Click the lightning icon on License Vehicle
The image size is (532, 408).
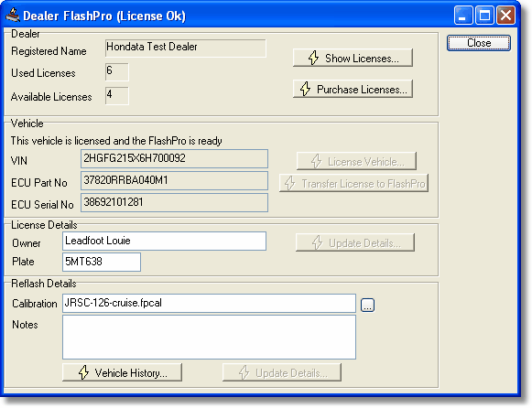click(316, 161)
